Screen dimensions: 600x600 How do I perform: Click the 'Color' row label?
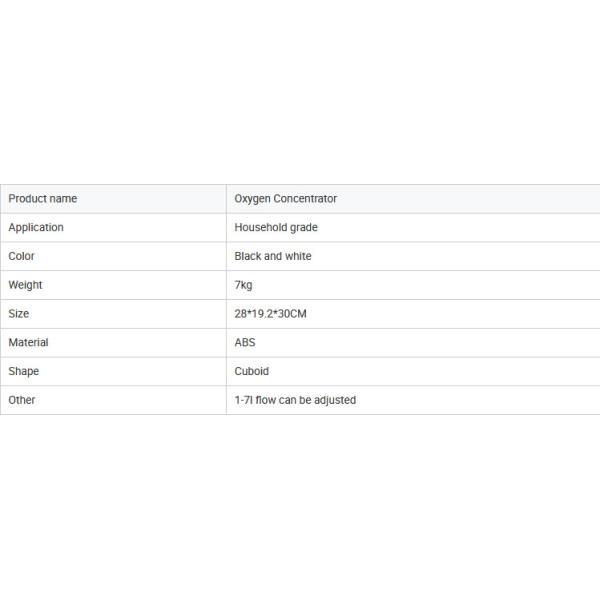click(x=22, y=256)
